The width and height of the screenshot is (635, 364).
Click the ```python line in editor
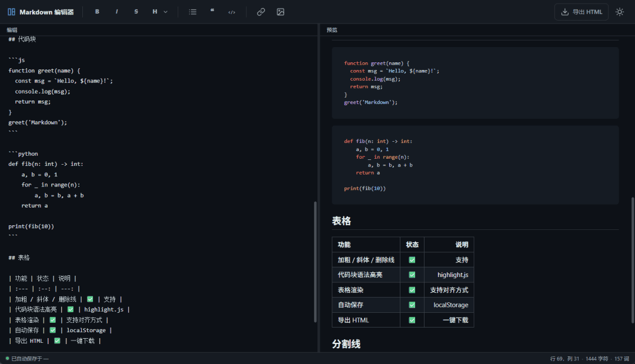(x=23, y=154)
